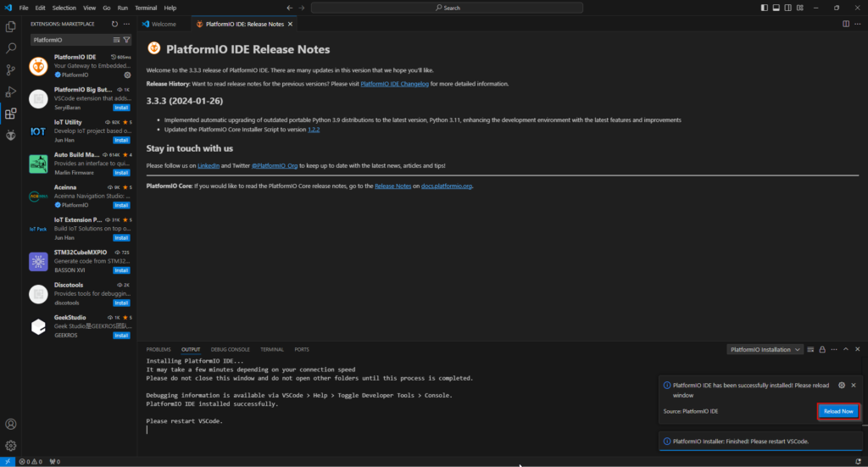The height and width of the screenshot is (467, 868).
Task: Switch to the Terminal panel tab
Action: click(272, 350)
